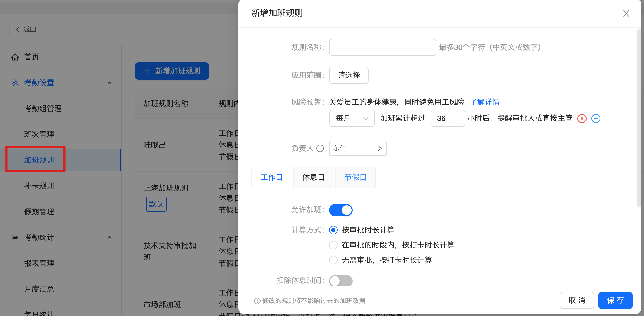Open 班次管理 in the sidebar

click(39, 134)
